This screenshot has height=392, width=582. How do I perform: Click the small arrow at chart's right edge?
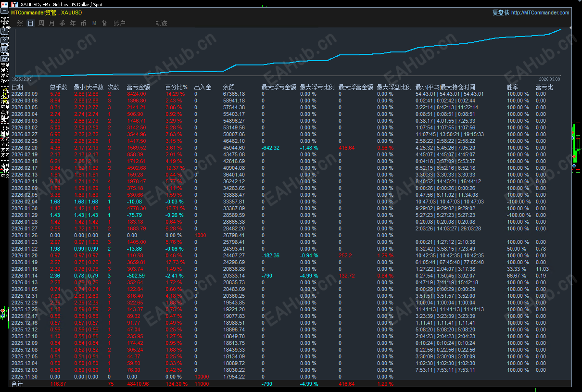(x=570, y=28)
